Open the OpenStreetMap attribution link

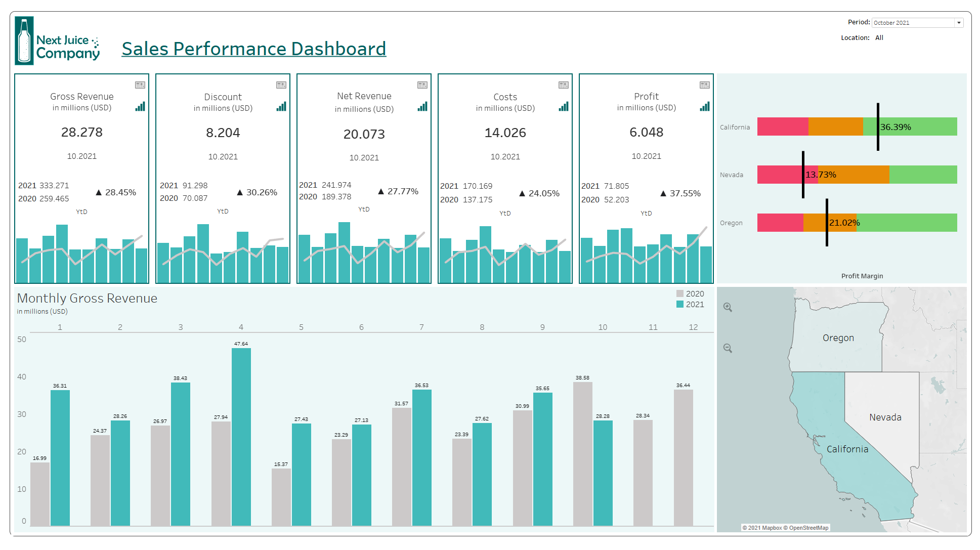[x=808, y=528]
